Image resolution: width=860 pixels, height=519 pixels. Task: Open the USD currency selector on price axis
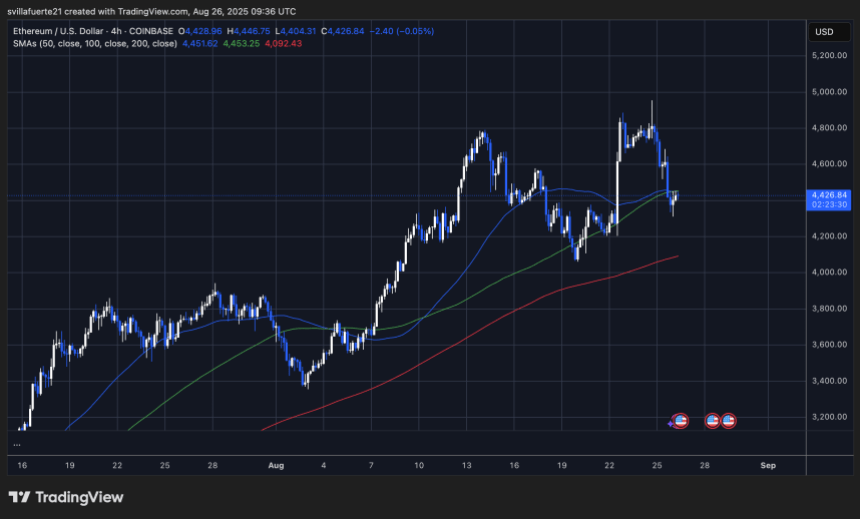tap(824, 32)
